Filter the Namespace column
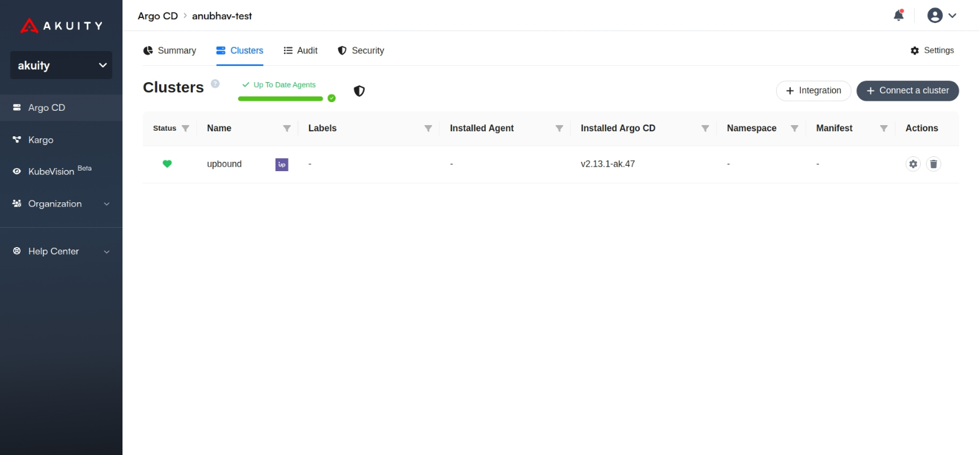 pyautogui.click(x=795, y=128)
